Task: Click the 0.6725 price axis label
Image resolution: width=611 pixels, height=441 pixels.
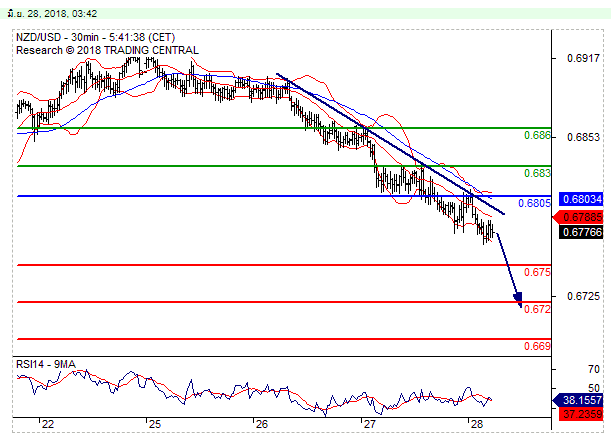Action: tap(583, 296)
